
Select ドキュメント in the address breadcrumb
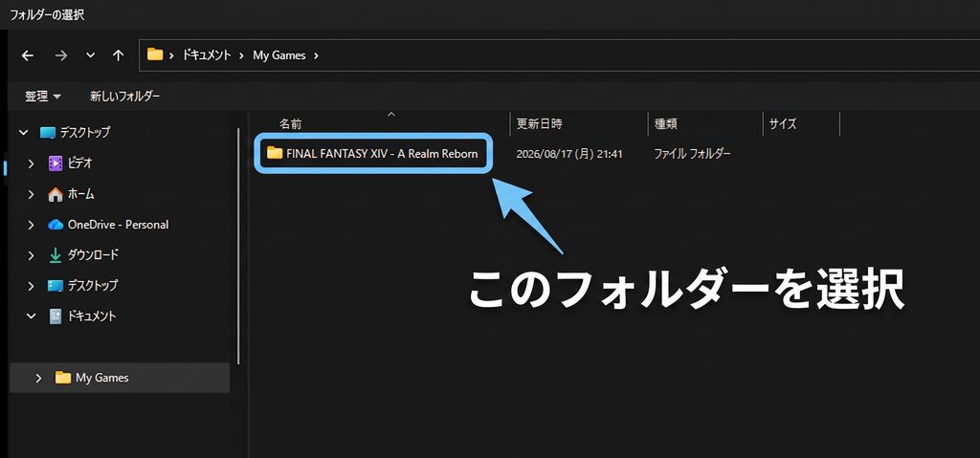[207, 55]
